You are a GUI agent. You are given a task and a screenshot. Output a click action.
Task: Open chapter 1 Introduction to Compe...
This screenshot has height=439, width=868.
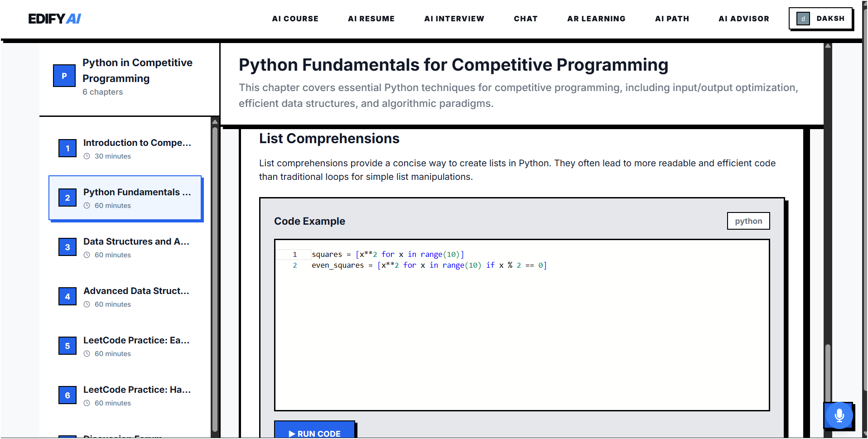pos(125,149)
